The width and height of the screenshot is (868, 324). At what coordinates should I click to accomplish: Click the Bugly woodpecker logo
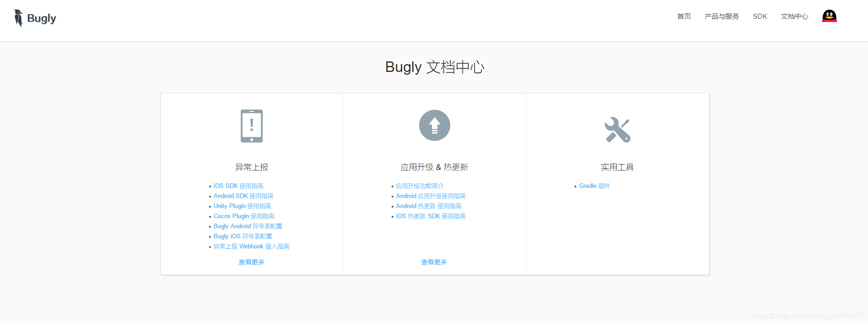[35, 18]
